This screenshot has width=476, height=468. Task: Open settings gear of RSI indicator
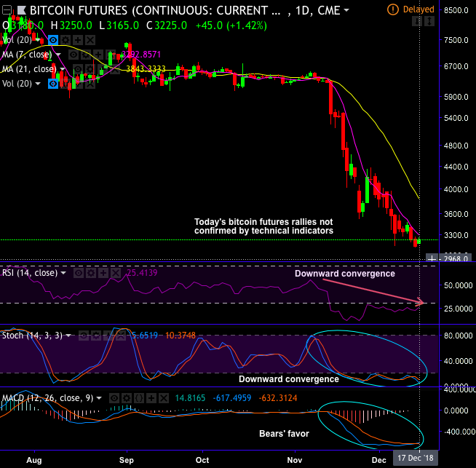click(x=90, y=273)
